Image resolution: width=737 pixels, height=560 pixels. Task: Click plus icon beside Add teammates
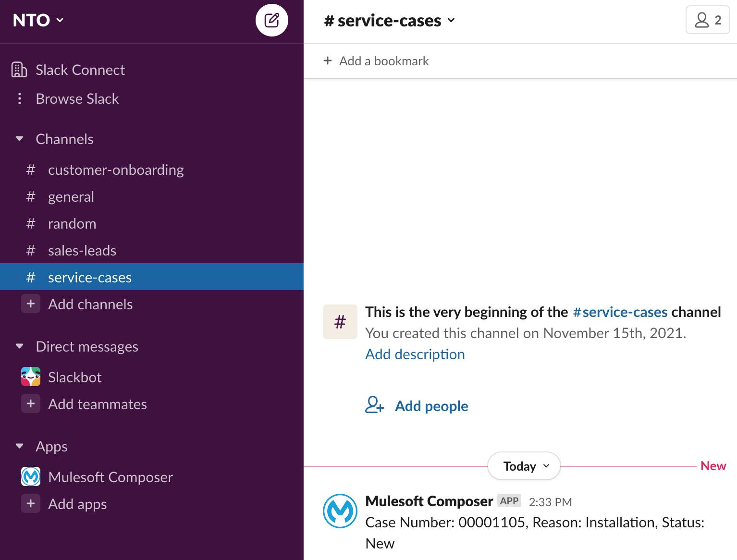[x=31, y=404]
